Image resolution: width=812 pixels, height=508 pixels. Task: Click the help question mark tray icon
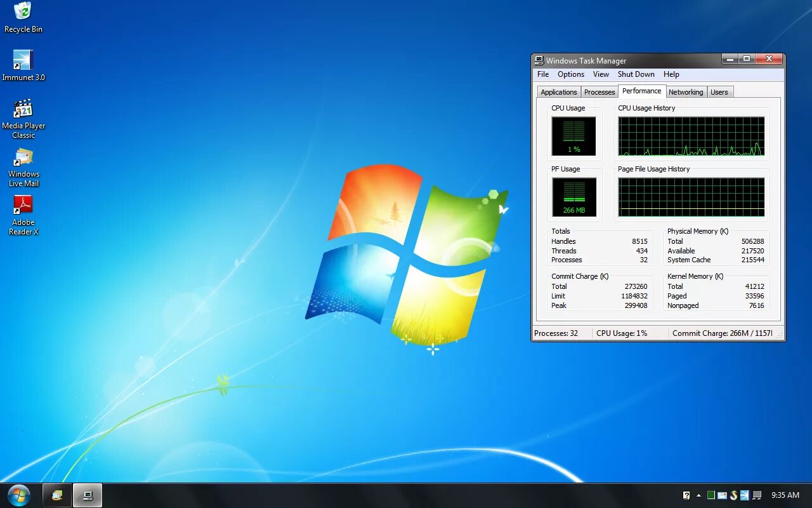click(x=686, y=495)
